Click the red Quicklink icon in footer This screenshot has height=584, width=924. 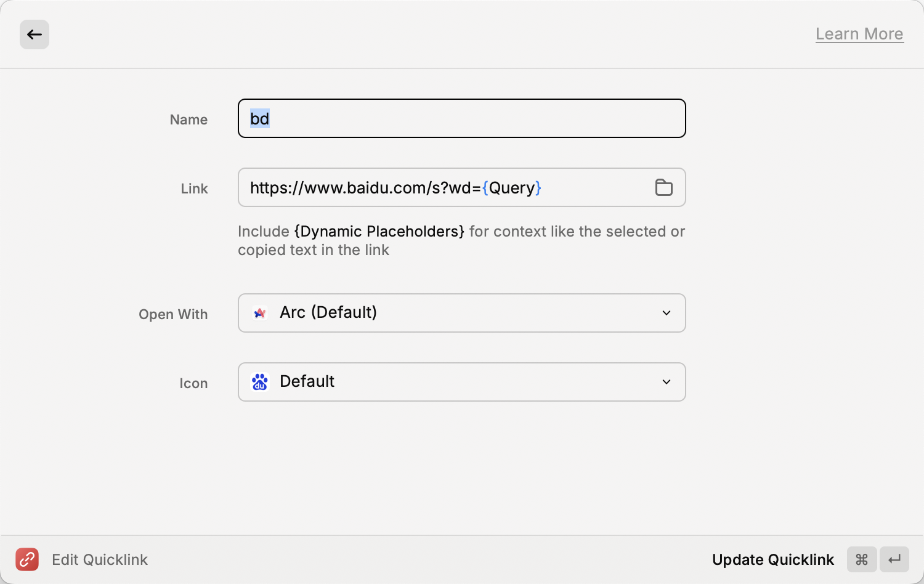point(27,559)
